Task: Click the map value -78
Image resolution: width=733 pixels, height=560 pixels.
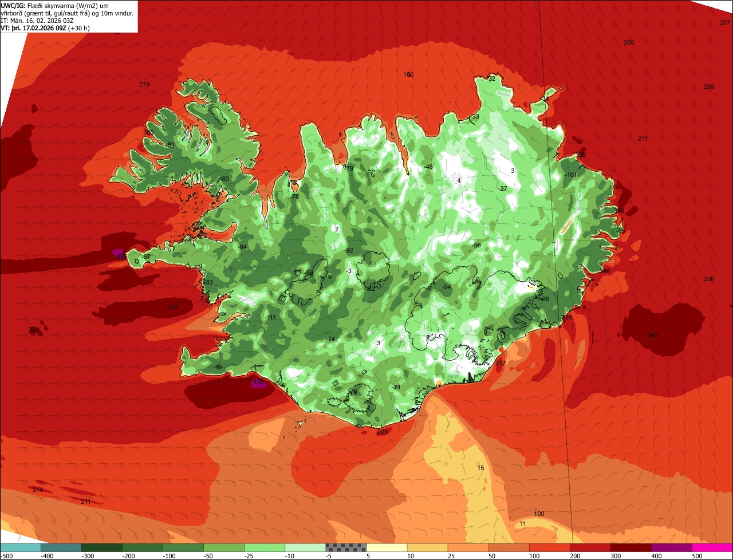Action: pos(294,196)
